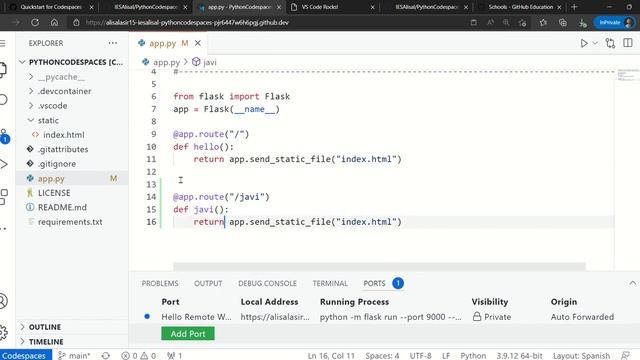Viewport: 640px width, 360px height.
Task: Open Accounts menu in activity bar
Action: coord(3,301)
